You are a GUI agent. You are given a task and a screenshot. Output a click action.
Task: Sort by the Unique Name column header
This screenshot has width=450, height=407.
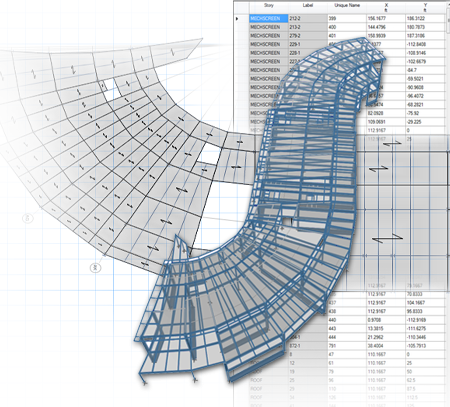coord(347,7)
